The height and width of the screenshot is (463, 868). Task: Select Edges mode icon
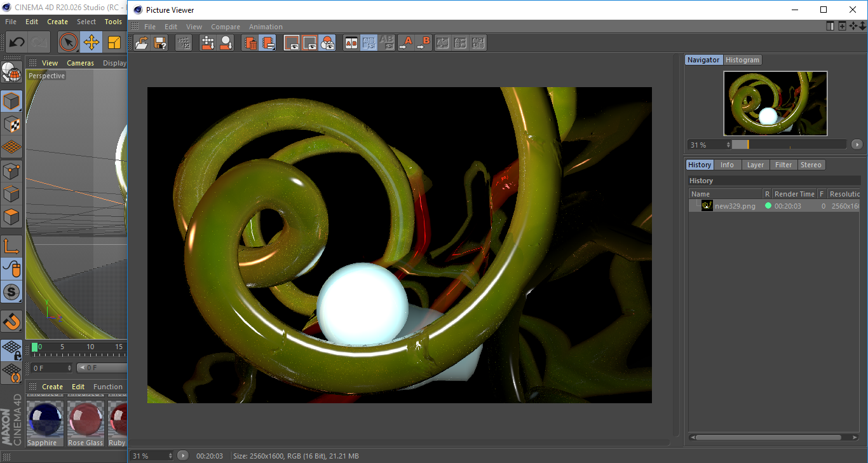[x=11, y=193]
